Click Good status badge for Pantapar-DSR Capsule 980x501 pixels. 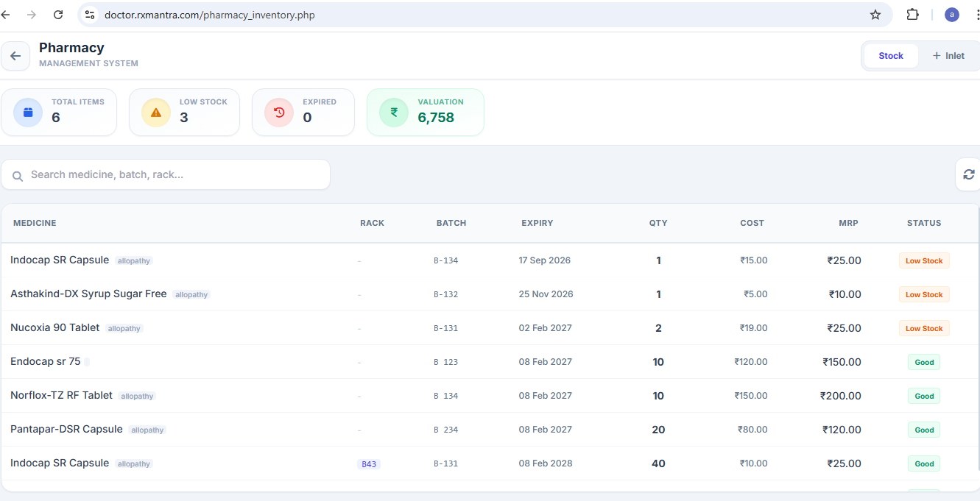point(923,430)
